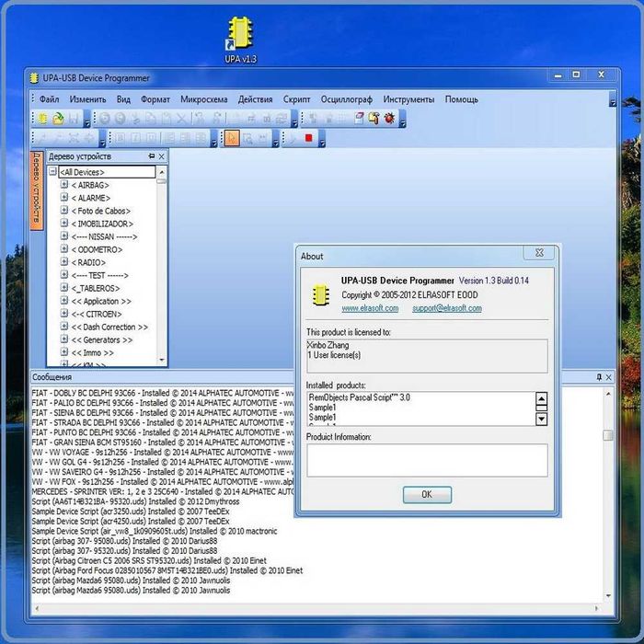The image size is (644, 644).
Task: Select < Foto de Cabos> tree item
Action: (x=101, y=211)
